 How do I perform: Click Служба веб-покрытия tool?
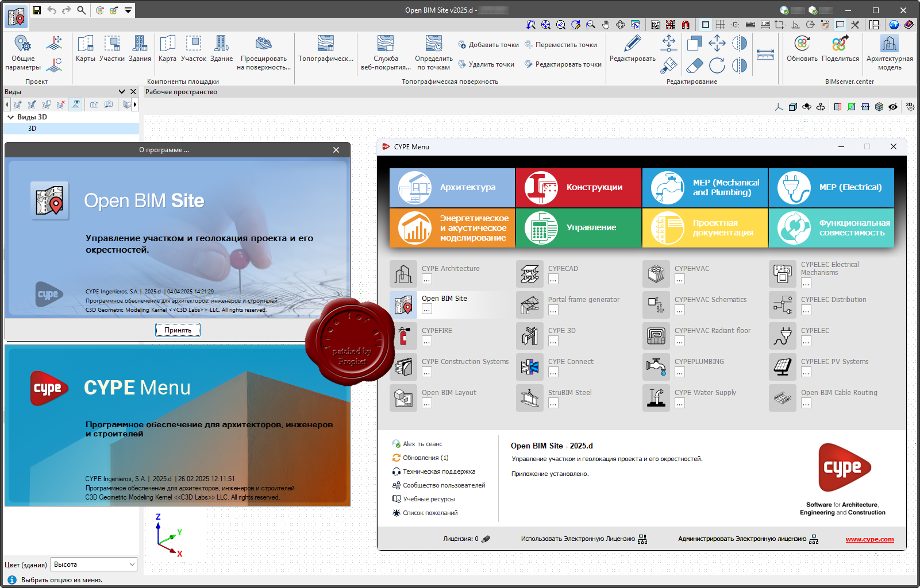(x=386, y=53)
